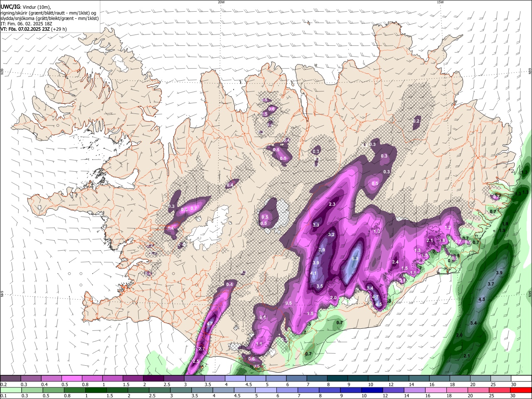Click the 3.2 value label on the map
The width and height of the screenshot is (532, 399).
[331, 235]
